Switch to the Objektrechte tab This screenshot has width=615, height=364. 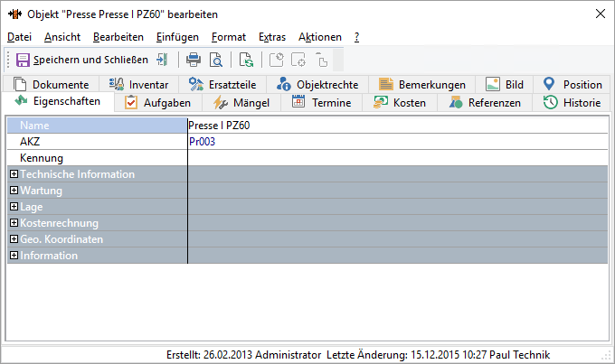pos(317,84)
